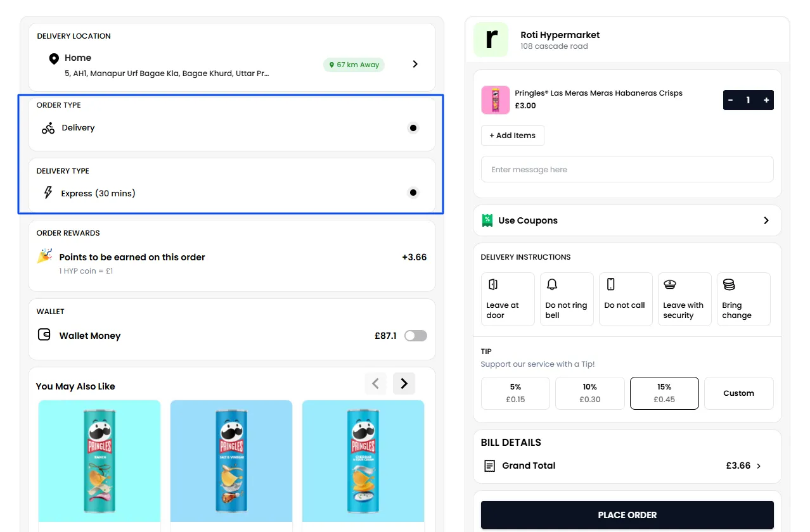Select the 5% tip option
This screenshot has height=532, width=810.
pos(515,393)
